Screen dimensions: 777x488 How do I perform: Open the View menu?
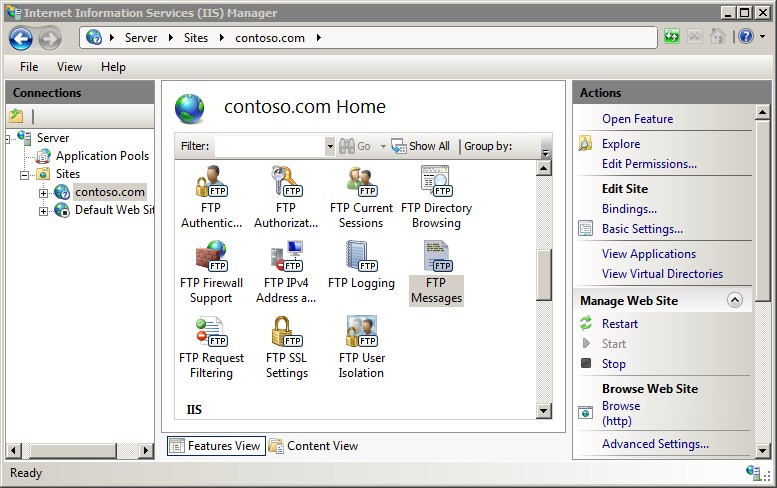coord(69,67)
